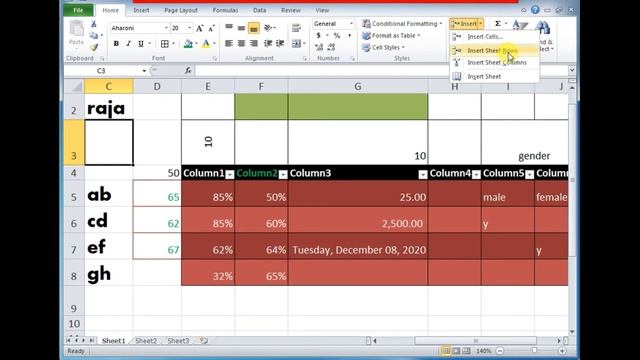Switch to the Page Layout ribbon tab
This screenshot has width=640, height=360.
(181, 10)
